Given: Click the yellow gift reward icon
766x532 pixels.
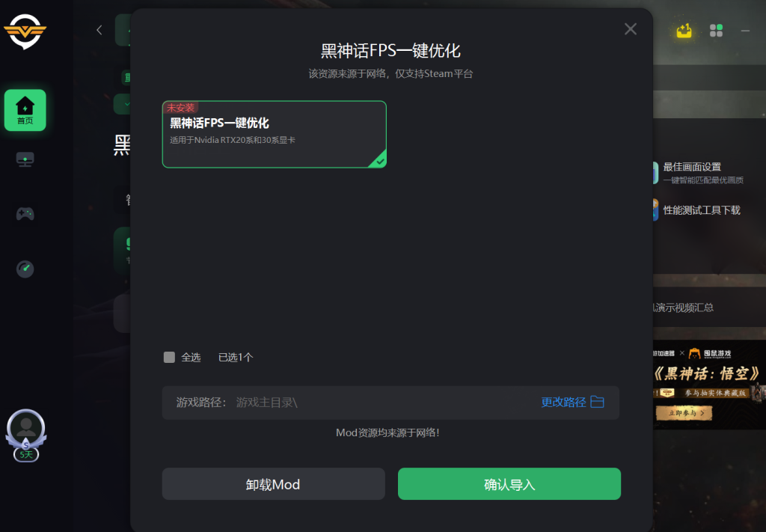Looking at the screenshot, I should point(684,31).
